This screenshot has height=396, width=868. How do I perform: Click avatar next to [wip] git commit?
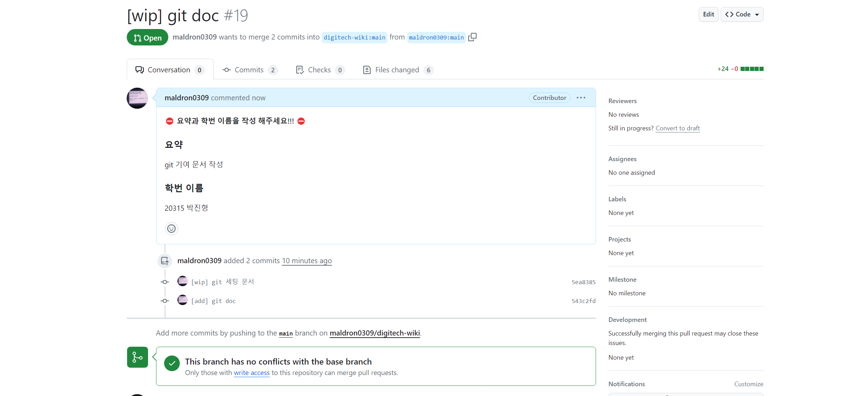[x=182, y=281]
